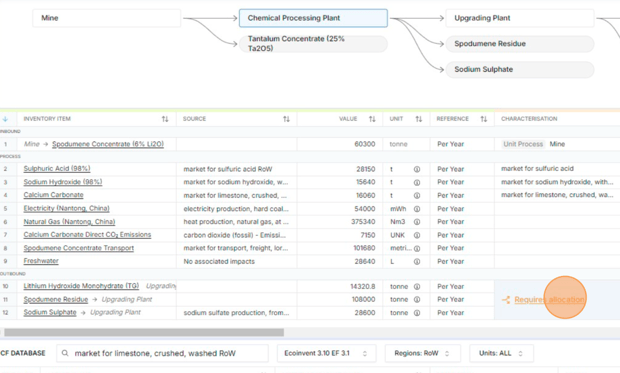Click value 108000 for Spodumene Residue
Viewport: 620px width, 373px height.
[x=363, y=300]
